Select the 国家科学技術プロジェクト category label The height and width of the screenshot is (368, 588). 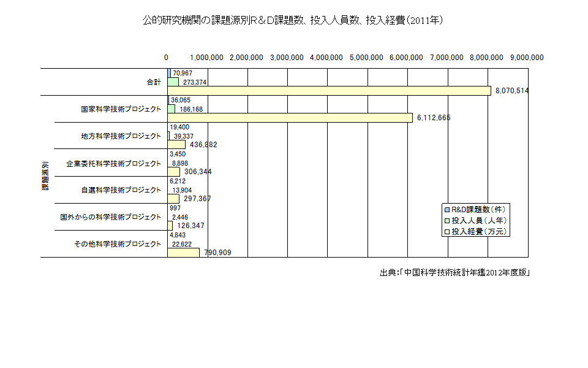[x=121, y=109]
